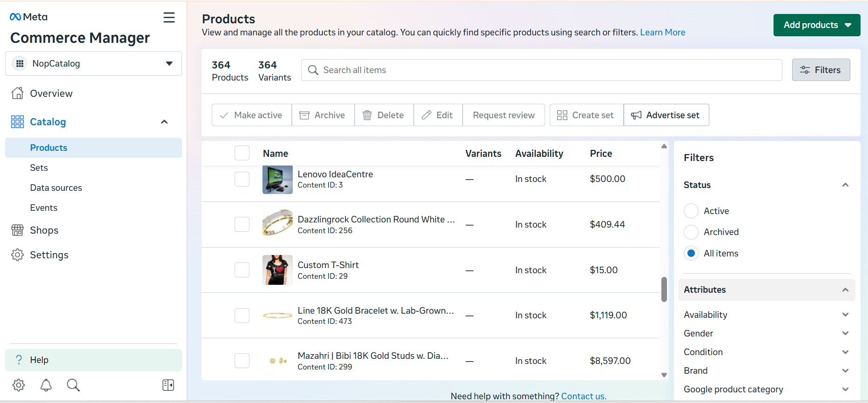The image size is (868, 403).
Task: Click the Archive box icon
Action: pos(304,115)
